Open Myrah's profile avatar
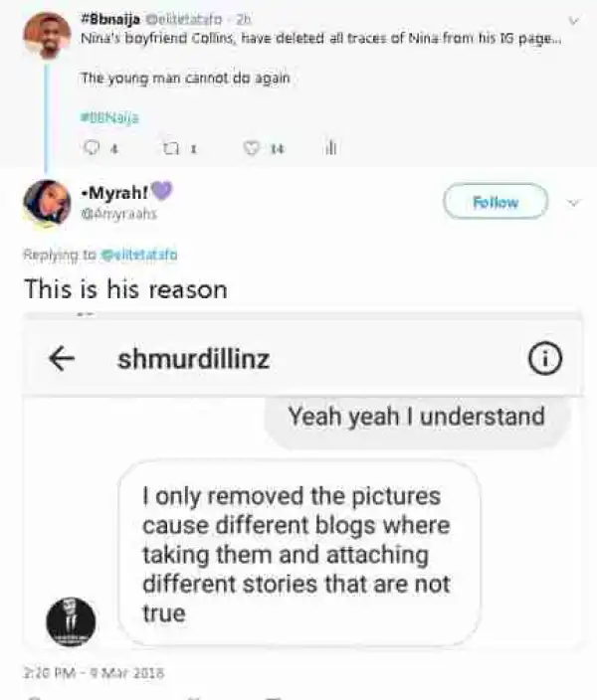 click(x=46, y=202)
